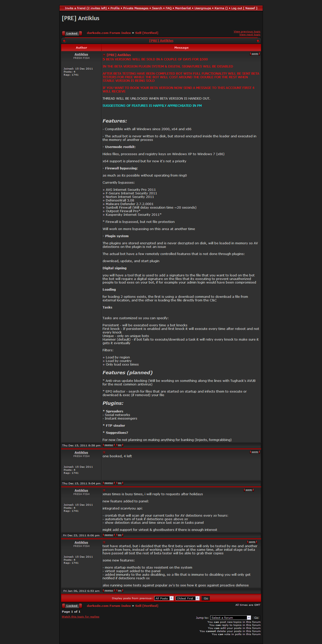Open the Oldest First sort dropdown
This screenshot has width=322, height=644.
coord(188,598)
